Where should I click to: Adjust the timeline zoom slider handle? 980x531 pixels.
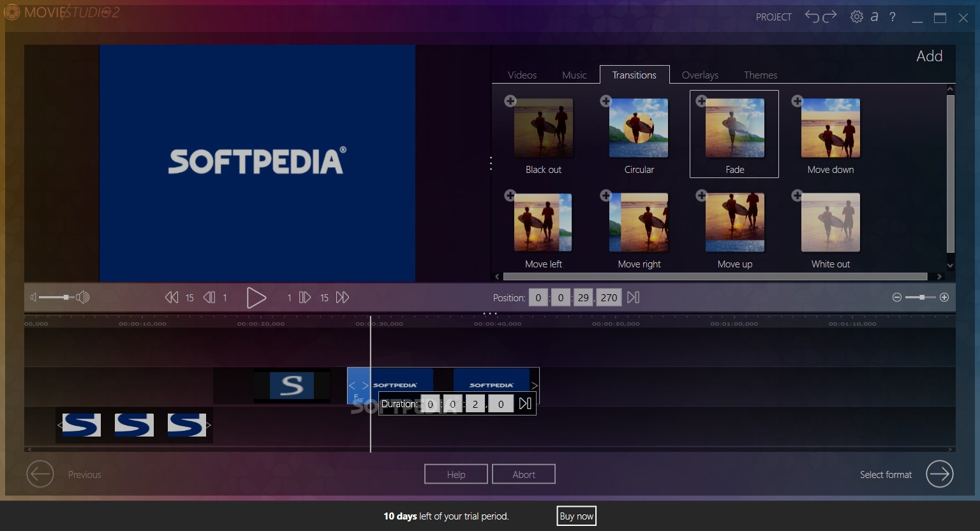[922, 297]
